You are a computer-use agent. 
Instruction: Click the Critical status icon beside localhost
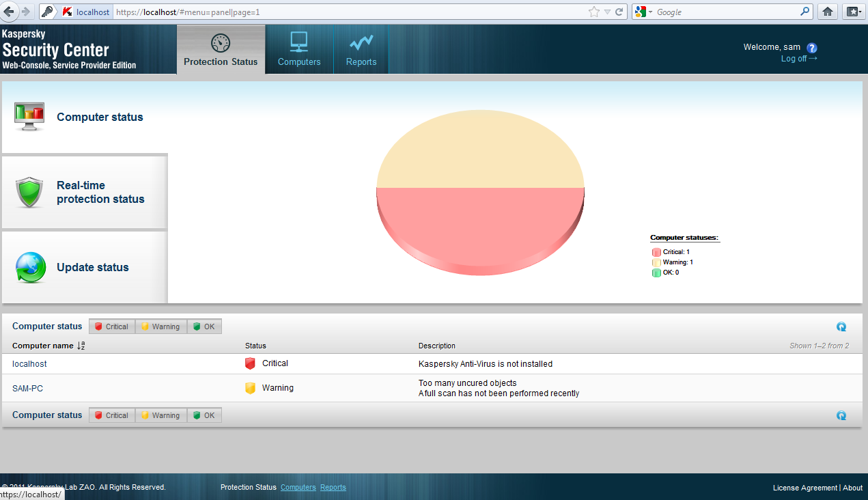250,363
